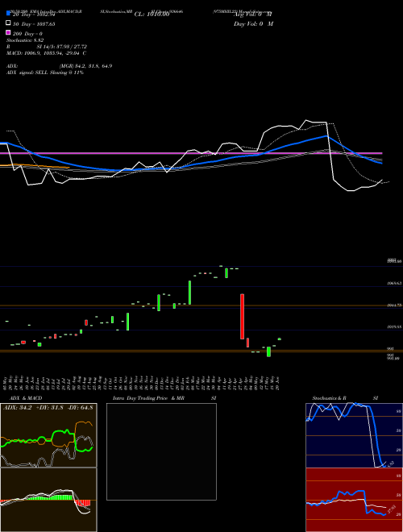Click the 'Stochastics & R' panel title
The image size is (403, 532).
coord(329,398)
